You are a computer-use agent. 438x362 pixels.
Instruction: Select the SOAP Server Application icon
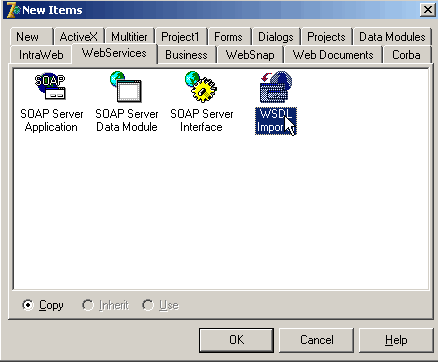point(51,87)
